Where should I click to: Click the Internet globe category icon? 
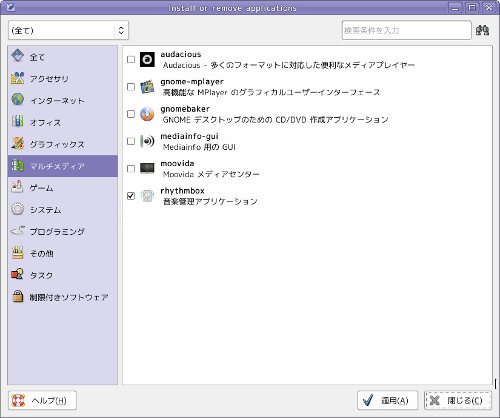click(17, 100)
